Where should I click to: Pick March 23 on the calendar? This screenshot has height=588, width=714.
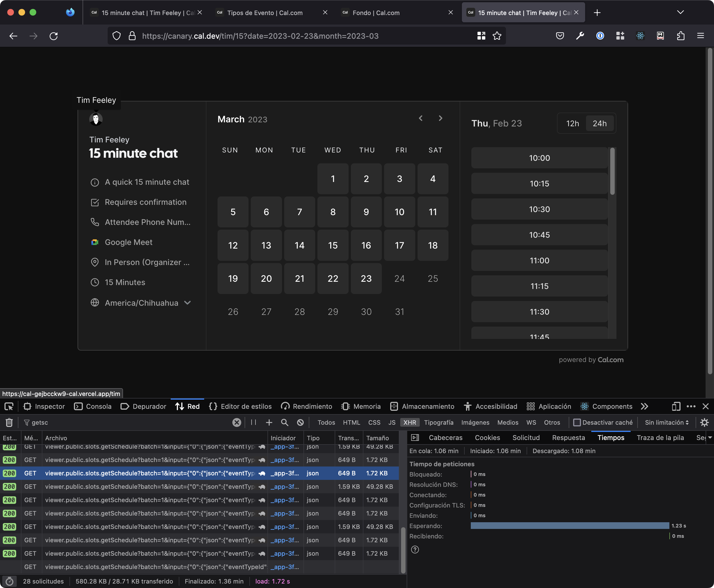point(366,278)
